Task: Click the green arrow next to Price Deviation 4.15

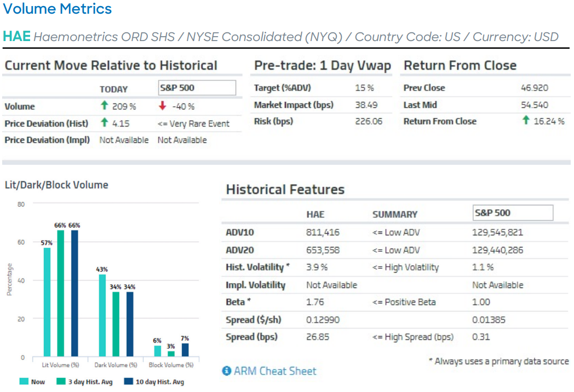Action: click(104, 122)
